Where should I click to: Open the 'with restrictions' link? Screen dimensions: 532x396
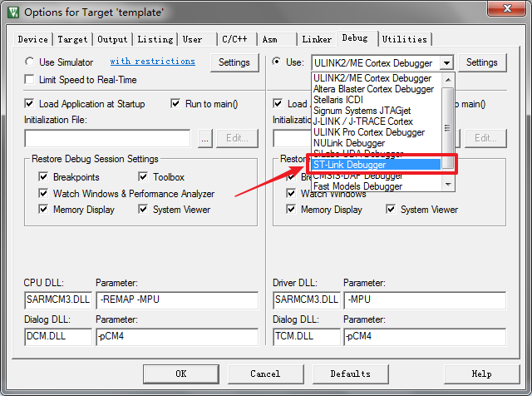click(153, 61)
